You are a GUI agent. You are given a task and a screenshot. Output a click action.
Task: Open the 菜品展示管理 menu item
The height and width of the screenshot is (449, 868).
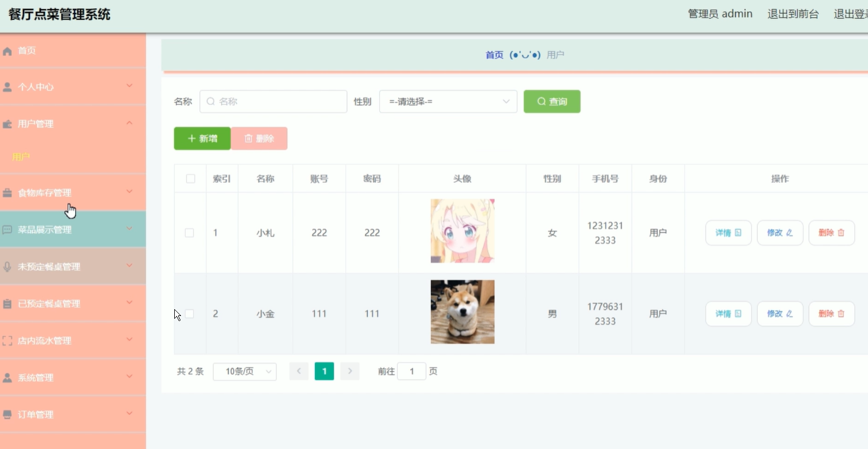pyautogui.click(x=73, y=230)
